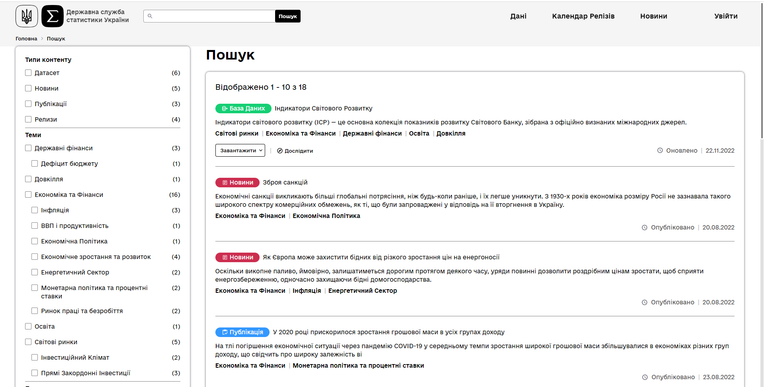Enable the Державні фінанси topic filter
The width and height of the screenshot is (764, 387).
[28, 148]
